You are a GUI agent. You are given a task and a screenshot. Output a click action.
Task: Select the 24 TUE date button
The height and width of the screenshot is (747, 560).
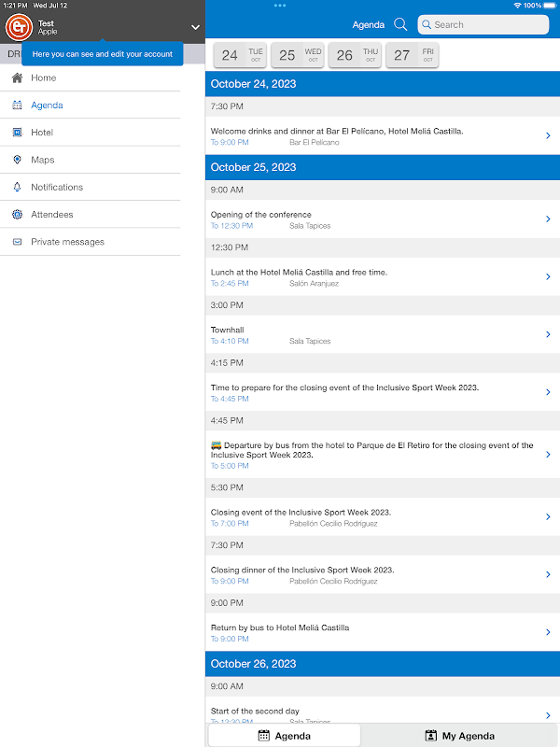click(x=240, y=55)
